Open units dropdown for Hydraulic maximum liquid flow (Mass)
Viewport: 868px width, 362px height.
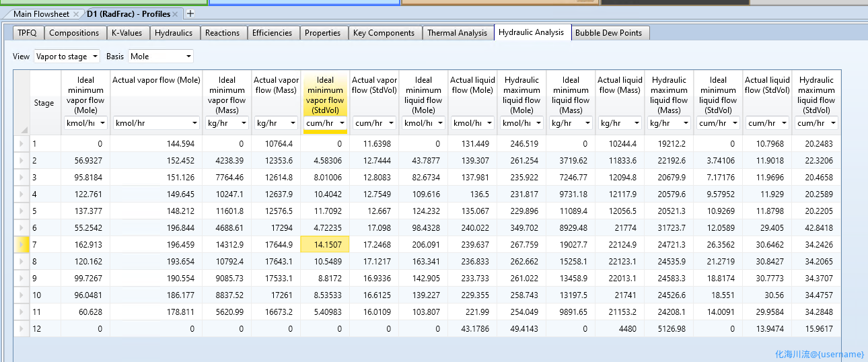coord(669,123)
